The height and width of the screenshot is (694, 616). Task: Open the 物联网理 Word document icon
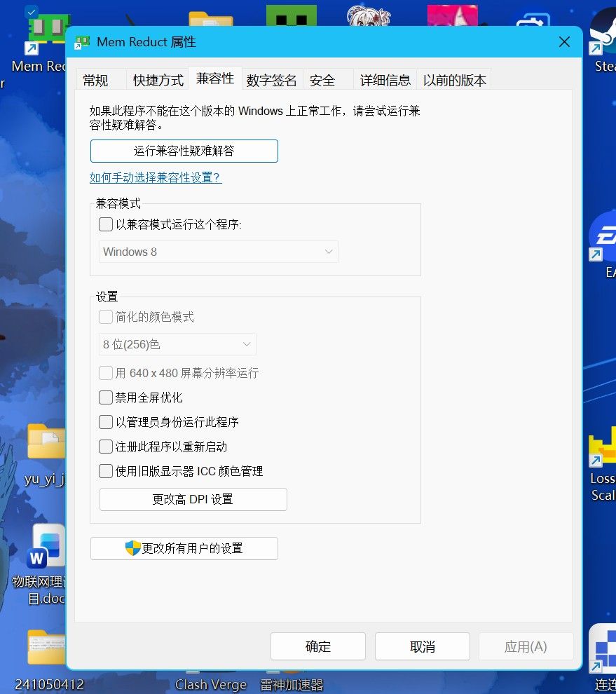(x=47, y=546)
